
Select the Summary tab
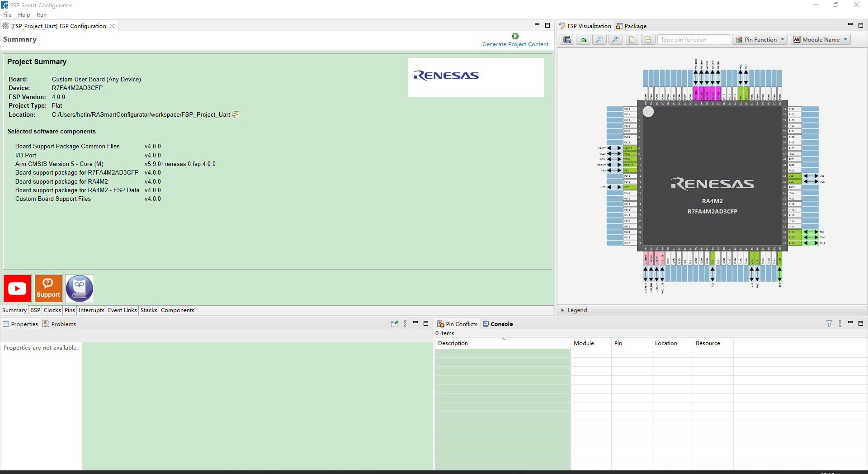[14, 310]
